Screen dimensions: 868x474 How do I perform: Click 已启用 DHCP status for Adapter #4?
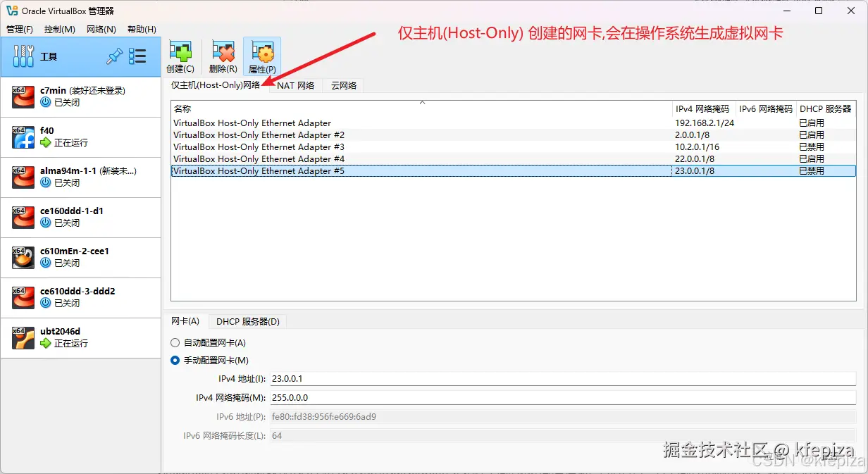[812, 158]
